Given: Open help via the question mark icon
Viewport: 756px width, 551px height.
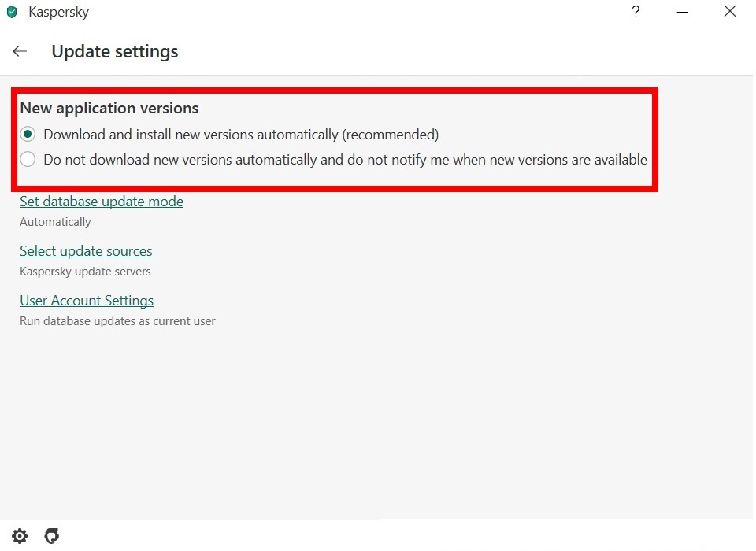Looking at the screenshot, I should pos(636,12).
